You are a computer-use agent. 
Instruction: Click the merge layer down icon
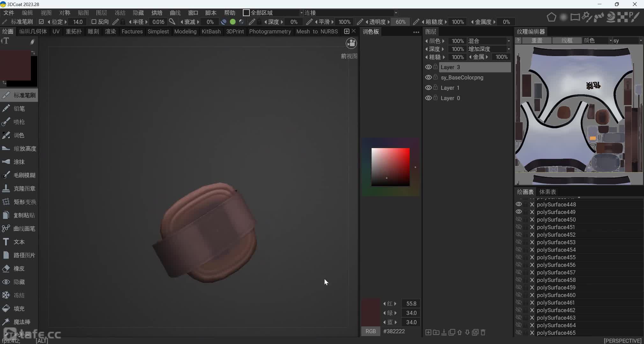(444, 332)
